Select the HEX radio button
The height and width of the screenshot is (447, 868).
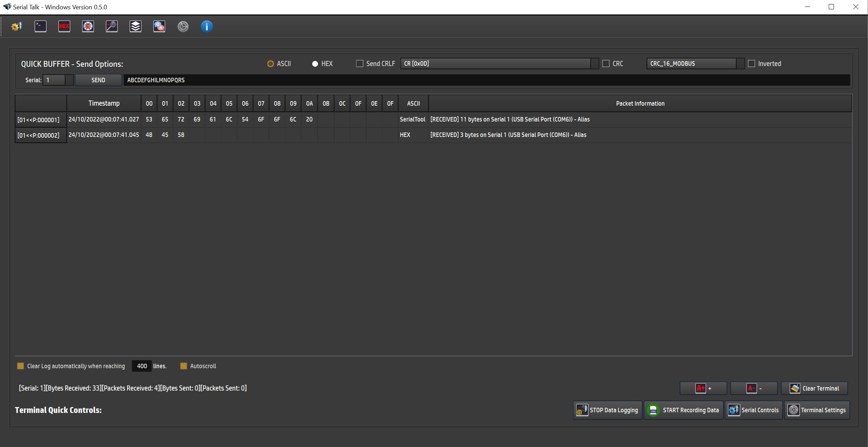[x=315, y=64]
